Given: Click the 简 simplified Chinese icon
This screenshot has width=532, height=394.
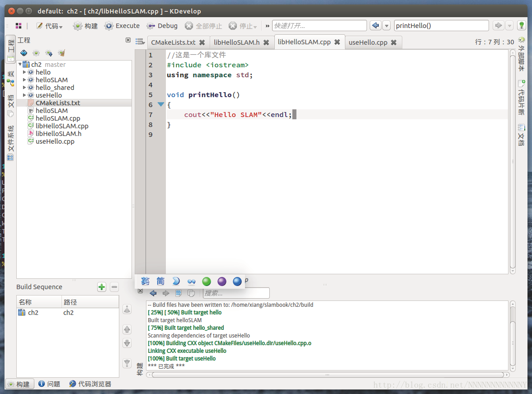Looking at the screenshot, I should pos(160,281).
